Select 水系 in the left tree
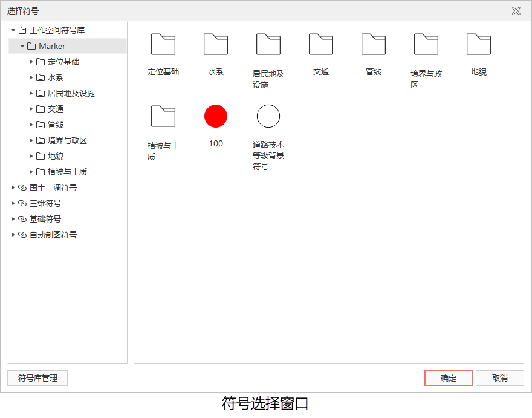Screen dimensions: 532x418 pos(56,77)
